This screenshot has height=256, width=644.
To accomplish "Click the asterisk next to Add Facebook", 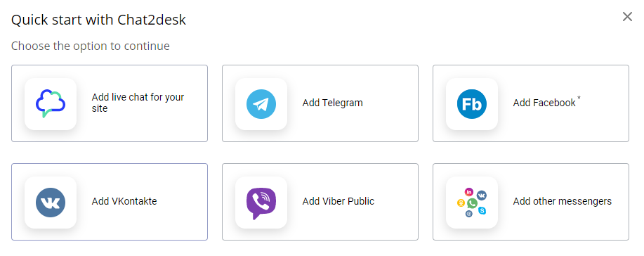I will click(x=579, y=98).
